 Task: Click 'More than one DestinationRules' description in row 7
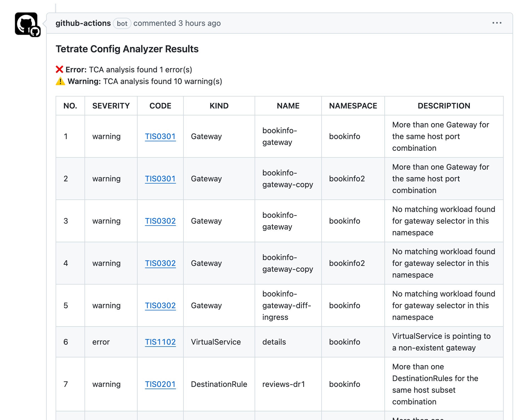point(435,384)
